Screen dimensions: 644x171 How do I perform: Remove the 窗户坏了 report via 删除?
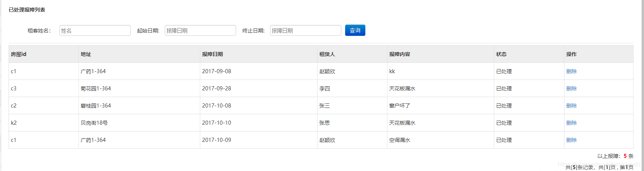pyautogui.click(x=571, y=106)
